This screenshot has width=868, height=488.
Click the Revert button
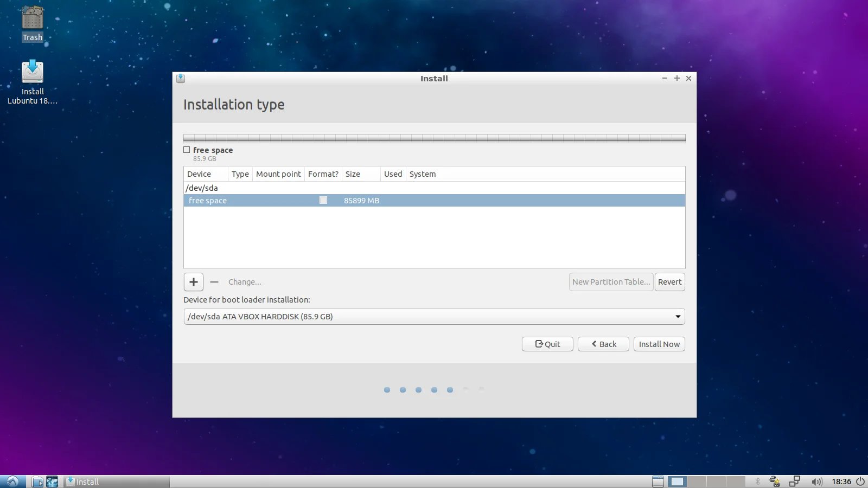[669, 282]
